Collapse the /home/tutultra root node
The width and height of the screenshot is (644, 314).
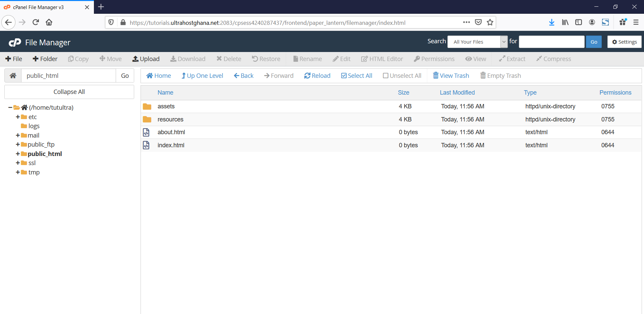point(10,107)
